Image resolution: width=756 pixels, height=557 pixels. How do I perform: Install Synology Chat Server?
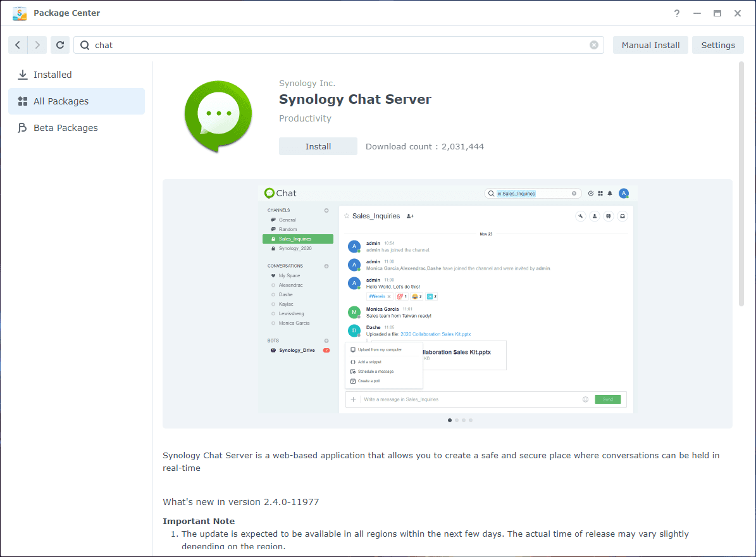318,146
